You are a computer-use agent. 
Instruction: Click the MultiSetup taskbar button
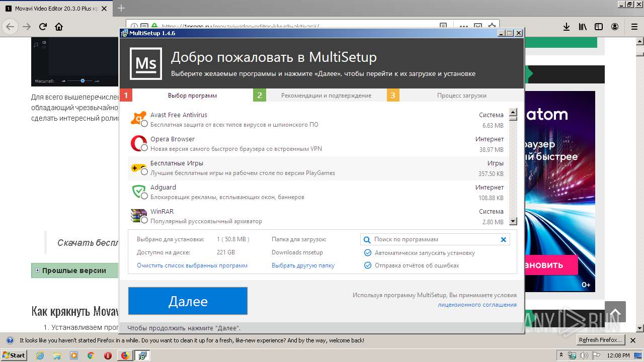142,355
